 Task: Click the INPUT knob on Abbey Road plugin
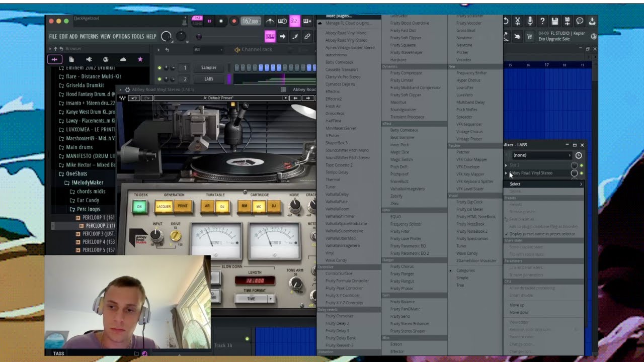pos(156,234)
